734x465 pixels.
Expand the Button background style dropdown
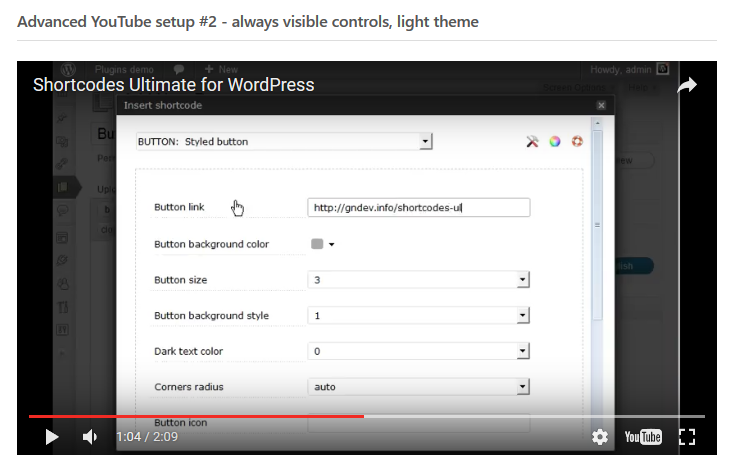[x=418, y=316]
